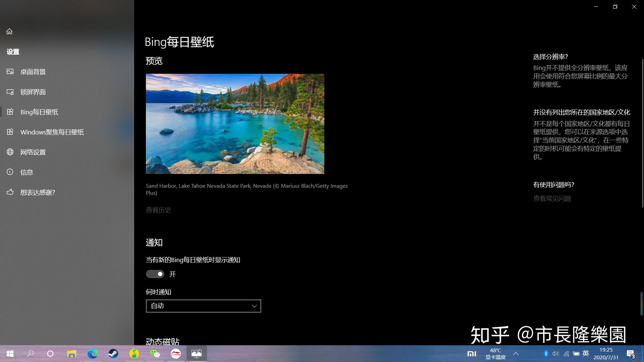
Task: Click the 锁屏界面 monitor icon
Action: pos(10,92)
